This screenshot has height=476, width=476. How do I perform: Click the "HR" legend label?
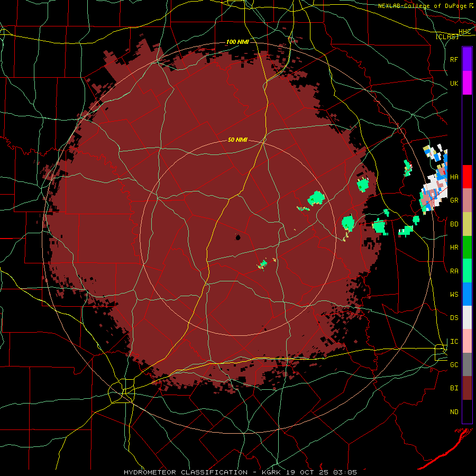pos(454,248)
